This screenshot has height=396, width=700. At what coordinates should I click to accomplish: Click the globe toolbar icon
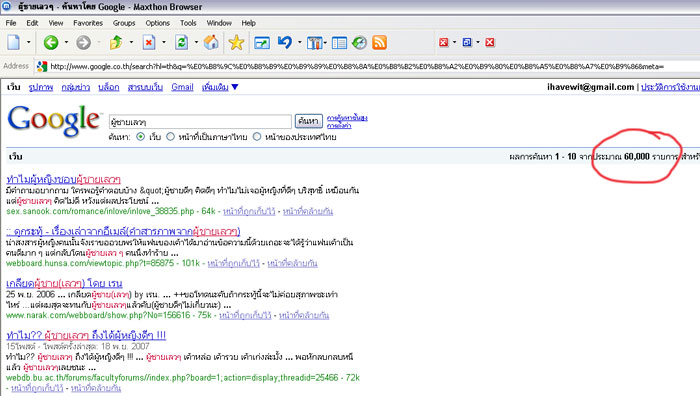pos(359,42)
